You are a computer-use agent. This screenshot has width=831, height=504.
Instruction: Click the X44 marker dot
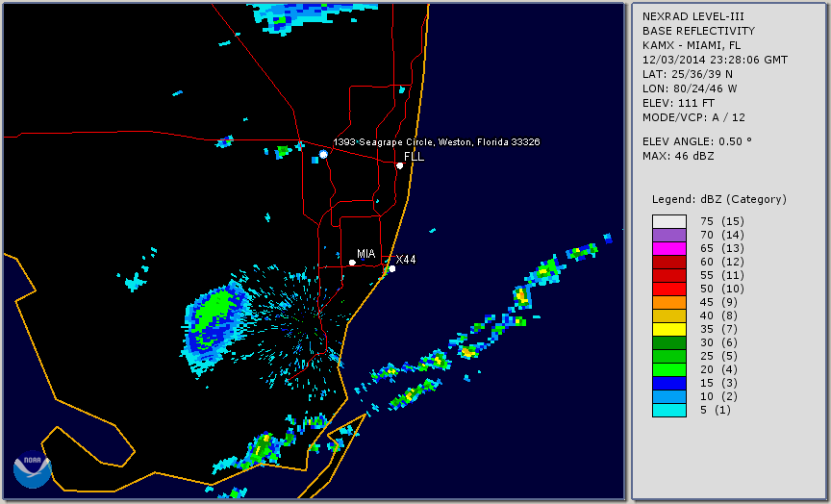click(392, 268)
